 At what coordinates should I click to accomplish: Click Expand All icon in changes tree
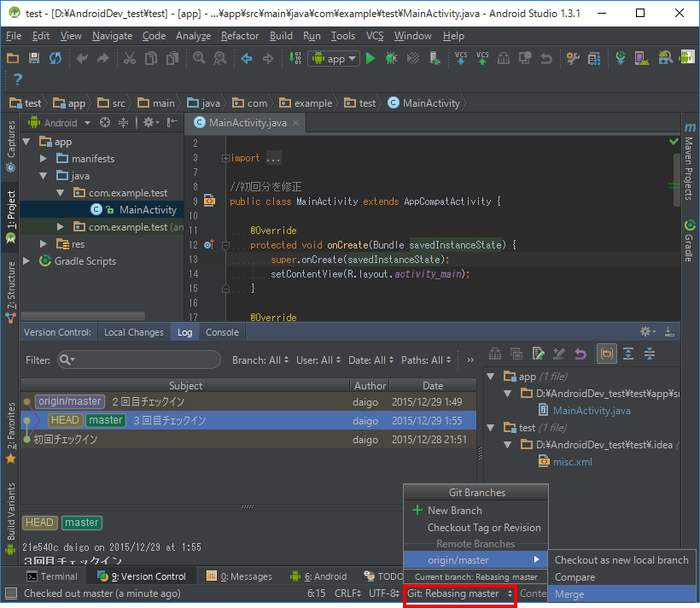(628, 354)
